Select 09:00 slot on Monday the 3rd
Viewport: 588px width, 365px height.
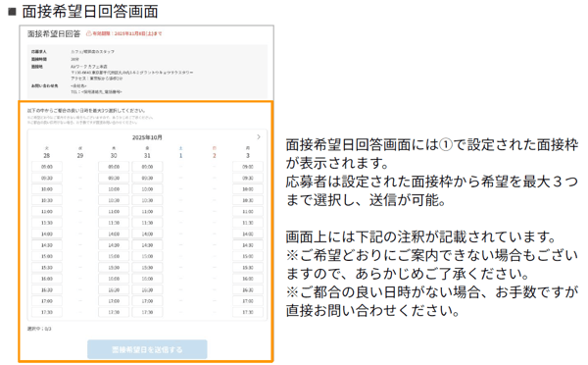[248, 167]
